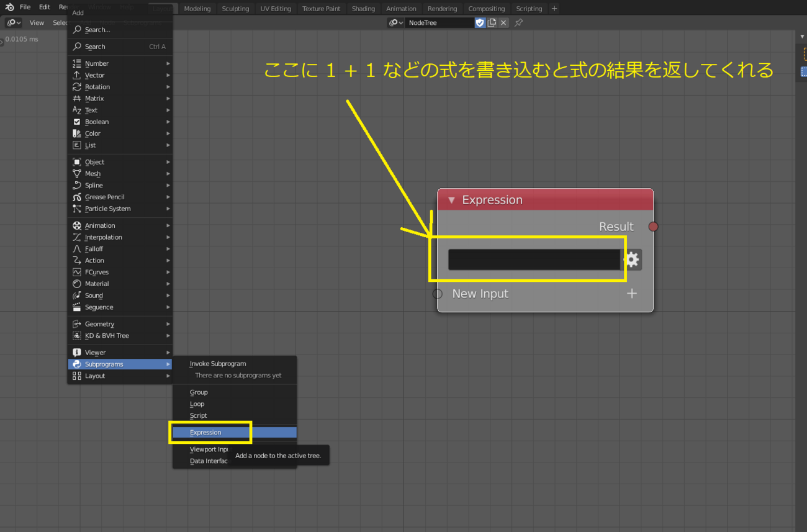Viewport: 807px width, 532px height.
Task: Open the Expression node settings gear
Action: click(632, 259)
